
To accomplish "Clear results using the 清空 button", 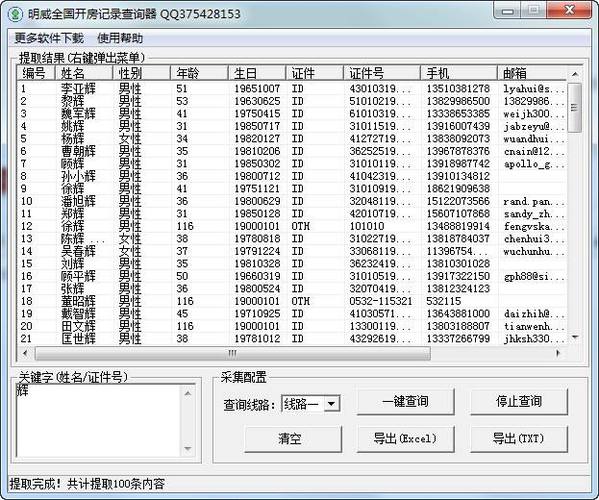I will 293,439.
